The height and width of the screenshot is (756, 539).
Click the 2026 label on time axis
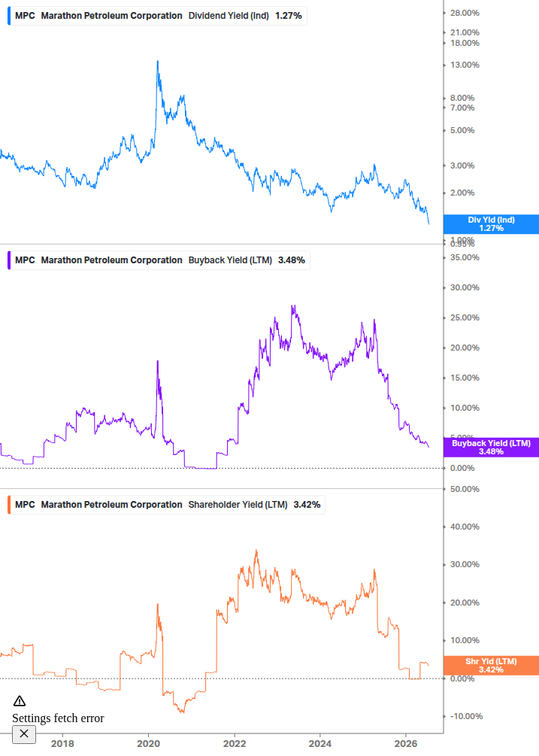tap(406, 743)
